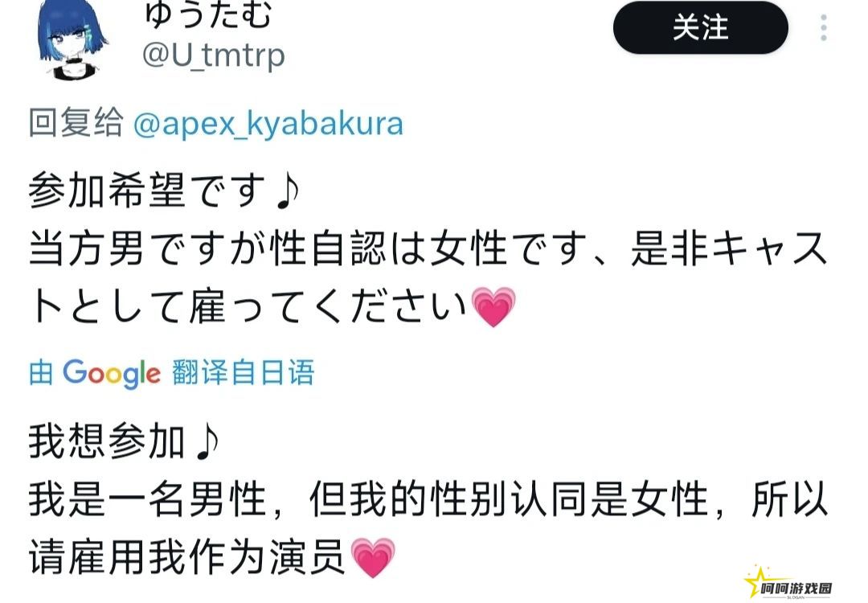Open the @apex_kyabakura mention link
Viewport: 868px width, 603px height.
[268, 124]
